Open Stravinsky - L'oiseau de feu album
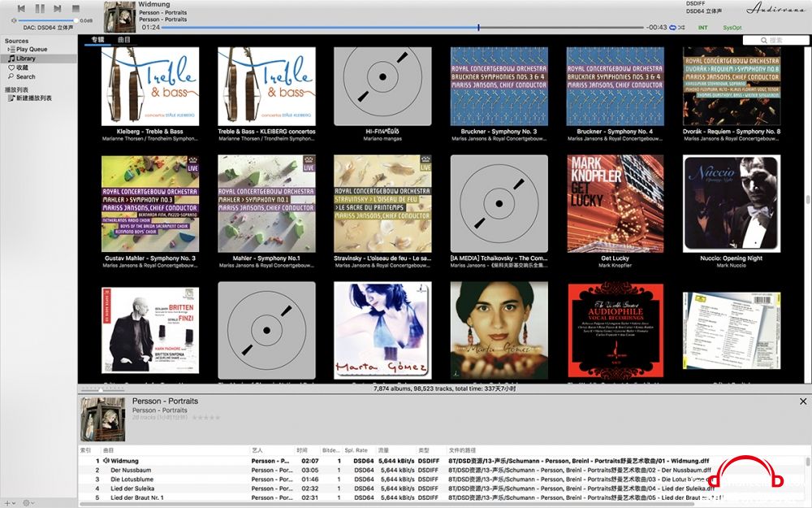812x508 pixels. (382, 204)
